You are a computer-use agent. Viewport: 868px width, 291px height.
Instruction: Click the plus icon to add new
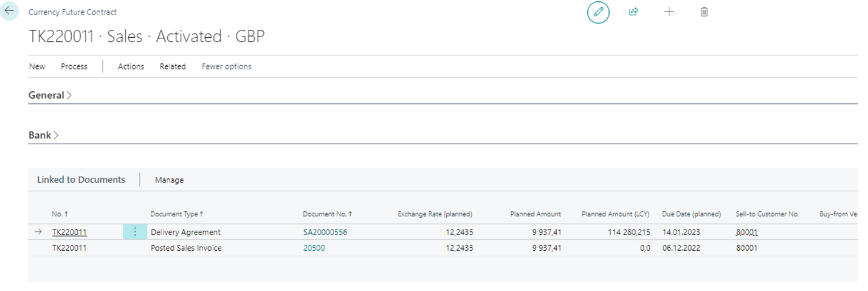point(669,12)
